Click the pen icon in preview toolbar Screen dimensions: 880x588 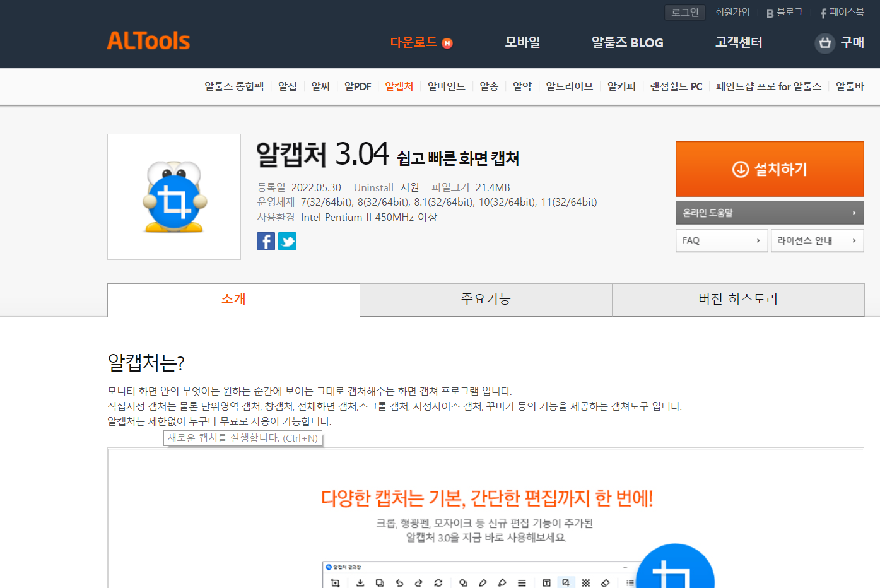click(x=483, y=583)
